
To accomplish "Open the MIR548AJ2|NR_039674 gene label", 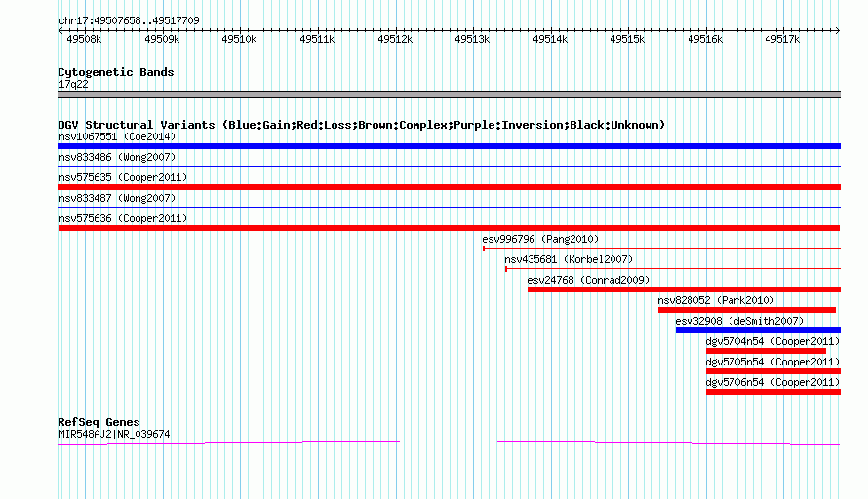I will [114, 435].
